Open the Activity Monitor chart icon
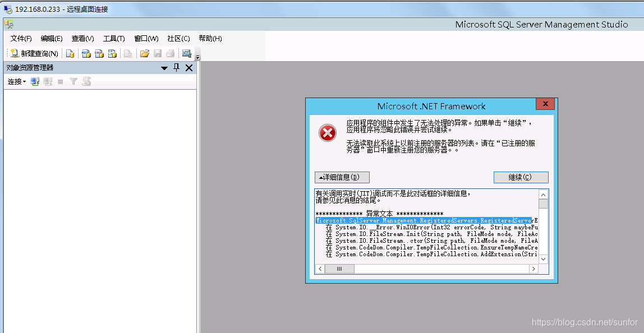 [x=187, y=53]
